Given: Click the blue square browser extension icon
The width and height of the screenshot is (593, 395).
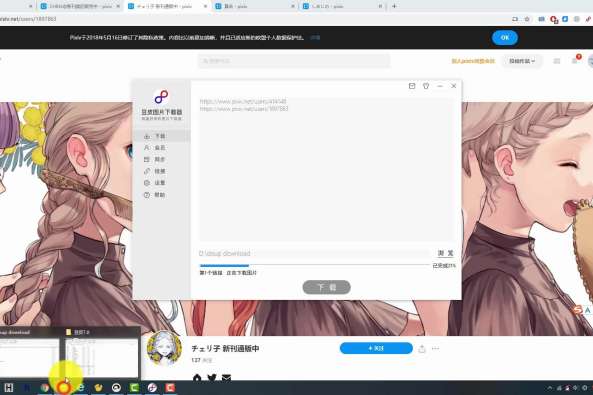Looking at the screenshot, I should (x=565, y=19).
